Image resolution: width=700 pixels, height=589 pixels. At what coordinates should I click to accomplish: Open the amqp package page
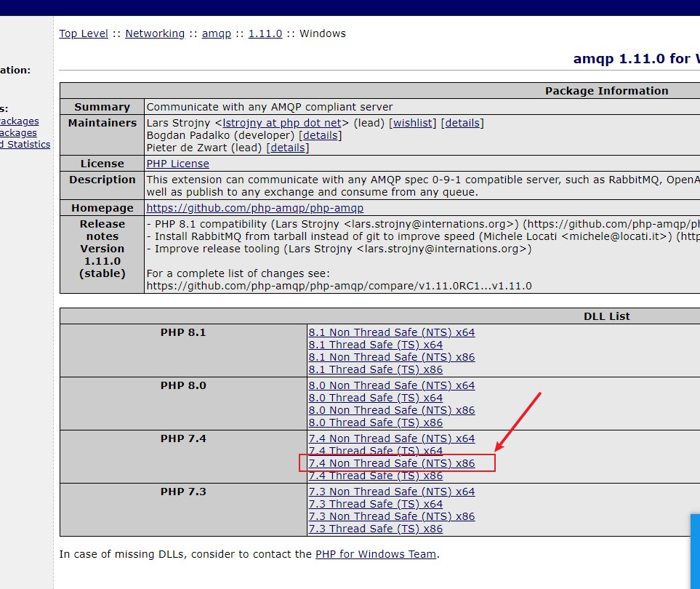coord(216,33)
